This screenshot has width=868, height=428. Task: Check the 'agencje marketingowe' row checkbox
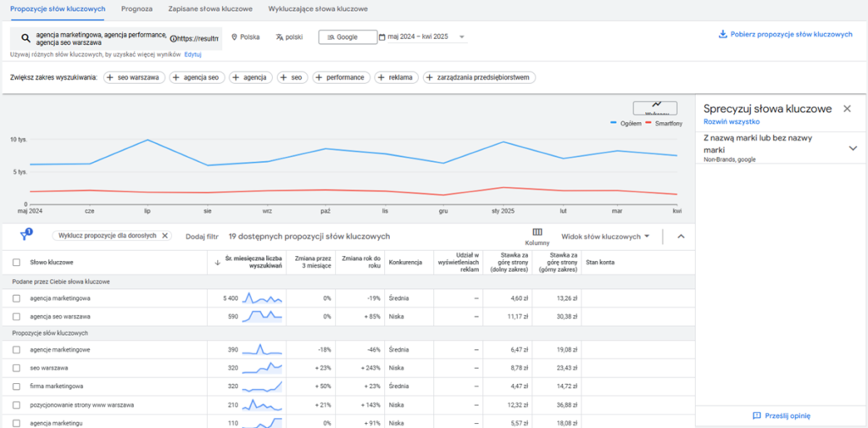tap(16, 350)
